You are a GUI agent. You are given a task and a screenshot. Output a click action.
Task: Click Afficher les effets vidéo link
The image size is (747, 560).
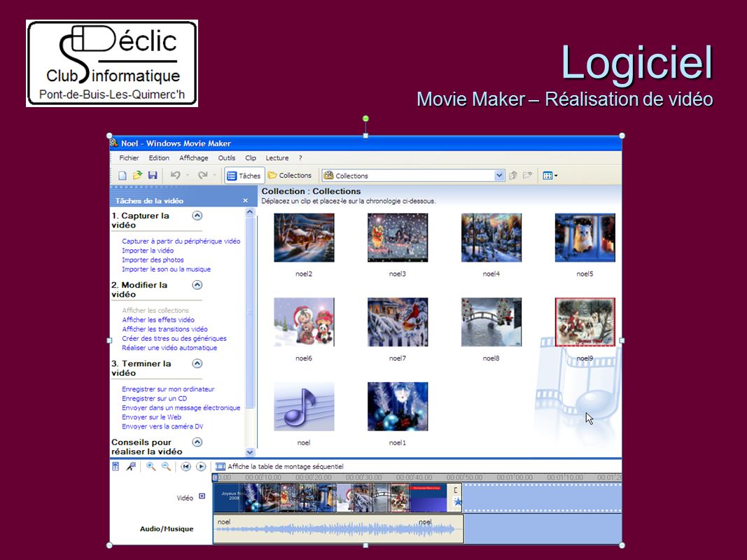click(158, 320)
